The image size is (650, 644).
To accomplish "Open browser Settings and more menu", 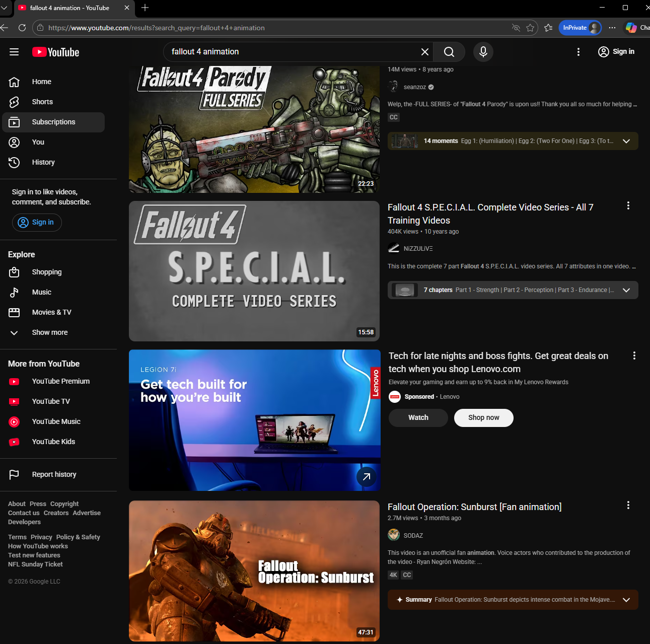I will pyautogui.click(x=612, y=28).
